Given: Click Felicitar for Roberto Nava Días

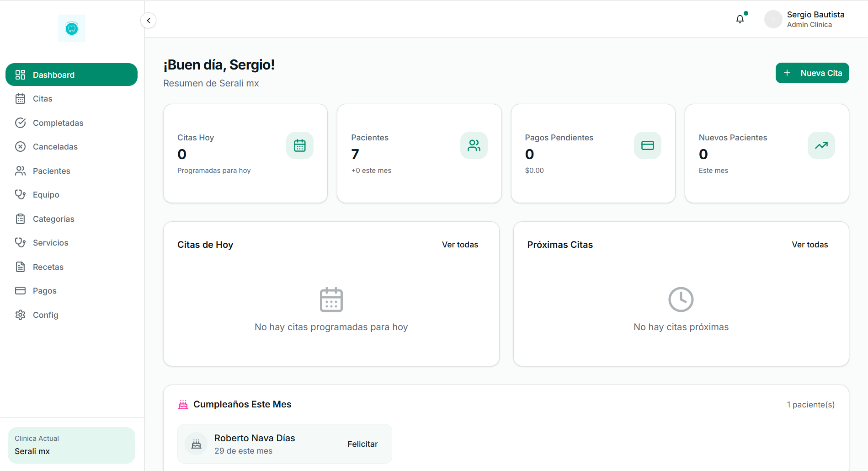Looking at the screenshot, I should click(x=362, y=444).
